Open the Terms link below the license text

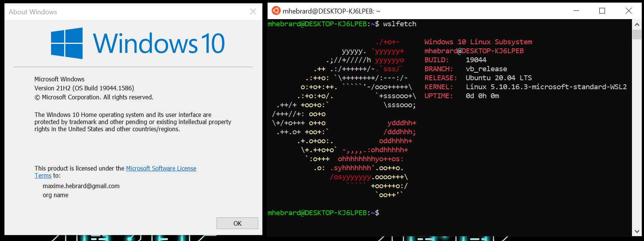pos(43,175)
